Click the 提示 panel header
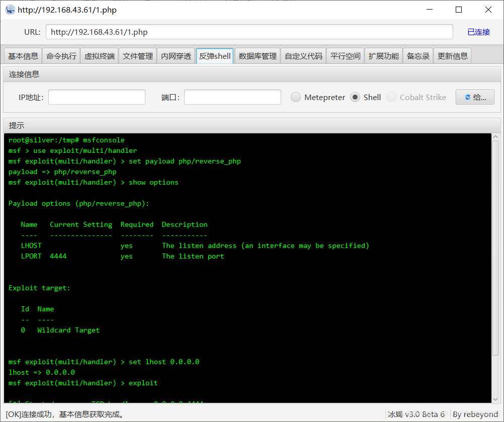The width and height of the screenshot is (504, 422). [251, 125]
